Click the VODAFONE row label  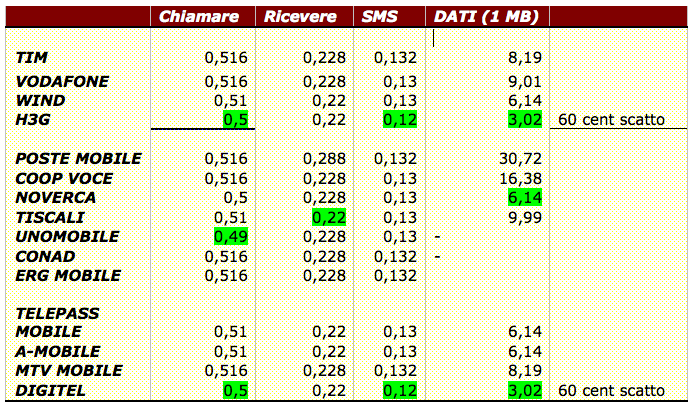[x=62, y=82]
